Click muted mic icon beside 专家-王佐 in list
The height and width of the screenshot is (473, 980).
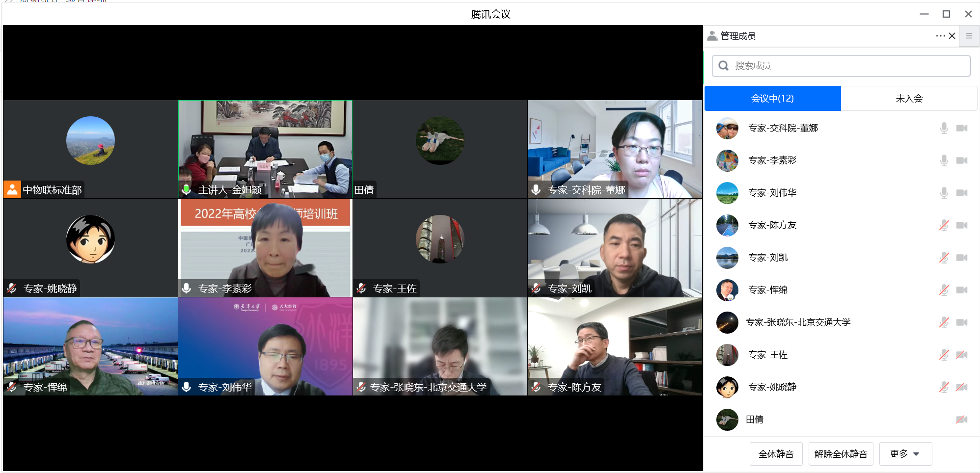tap(944, 355)
